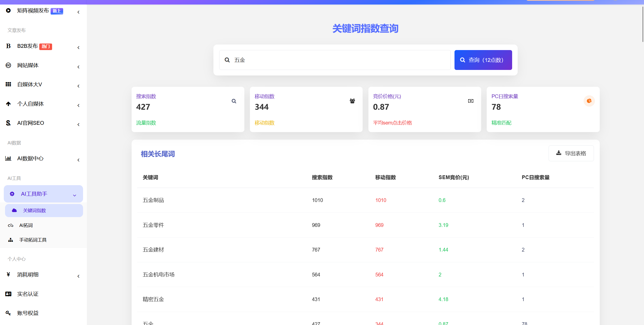Click the download icon on 导出表格 button
Screen dimensions: 644x325
coord(559,153)
